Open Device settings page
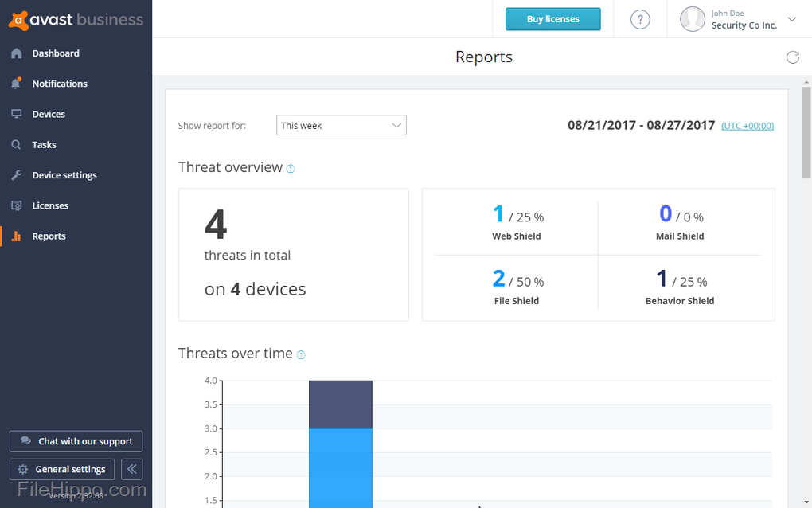The image size is (812, 508). [x=64, y=175]
